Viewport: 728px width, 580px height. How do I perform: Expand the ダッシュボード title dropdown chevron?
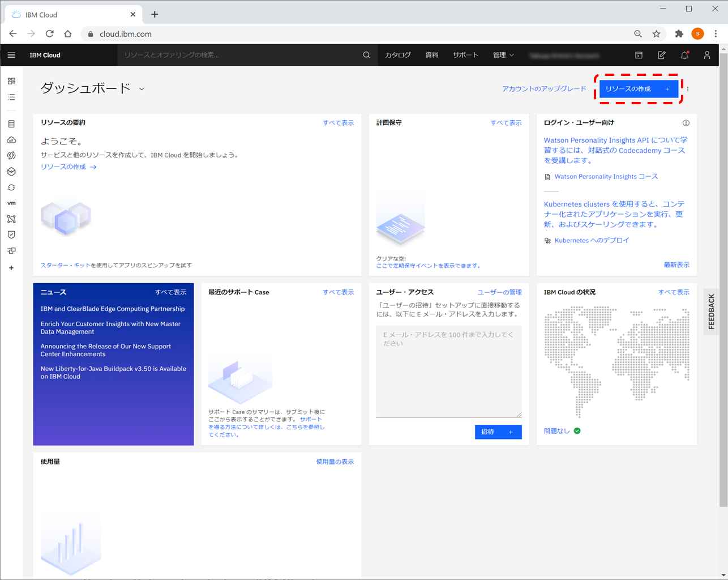pyautogui.click(x=142, y=89)
